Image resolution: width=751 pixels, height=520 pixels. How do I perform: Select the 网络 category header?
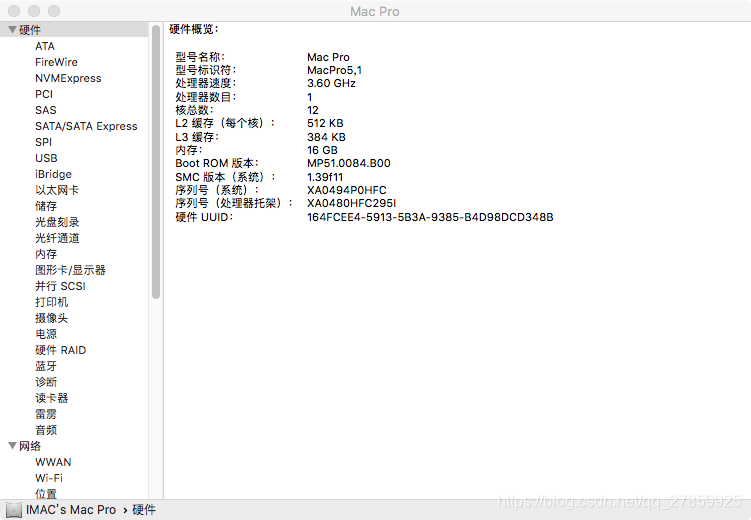(30, 446)
